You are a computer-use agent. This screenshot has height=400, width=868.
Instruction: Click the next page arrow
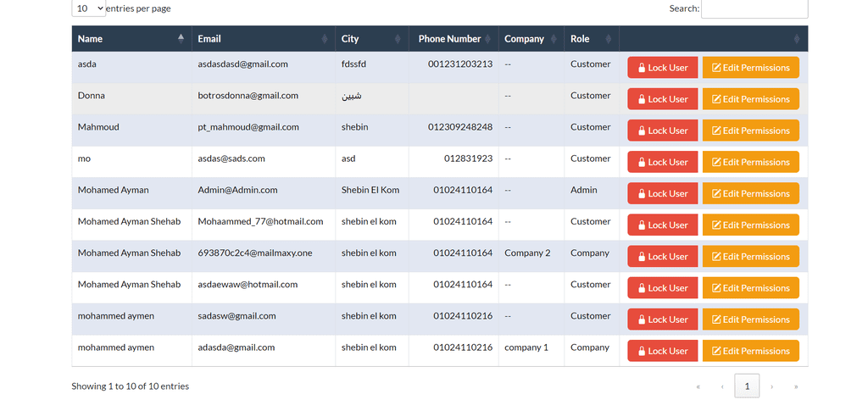point(771,386)
